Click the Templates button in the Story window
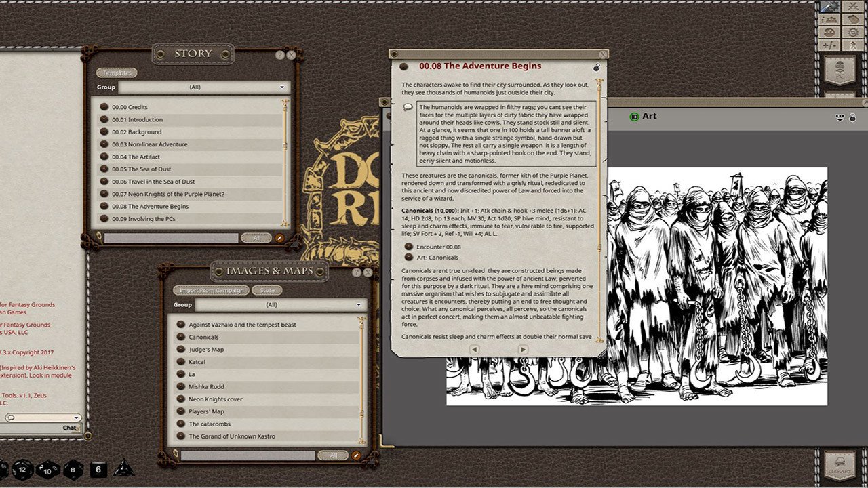The height and width of the screenshot is (488, 868). click(x=117, y=73)
